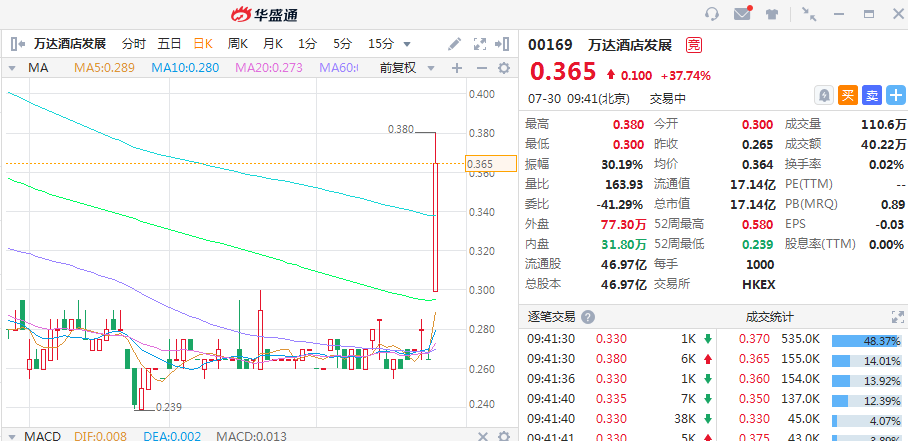Expand MA indicator dropdown arrow
The width and height of the screenshot is (908, 441).
(x=12, y=68)
